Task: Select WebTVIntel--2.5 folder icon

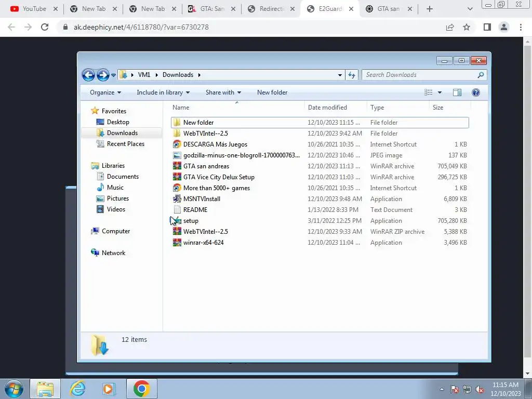Action: pos(177,134)
